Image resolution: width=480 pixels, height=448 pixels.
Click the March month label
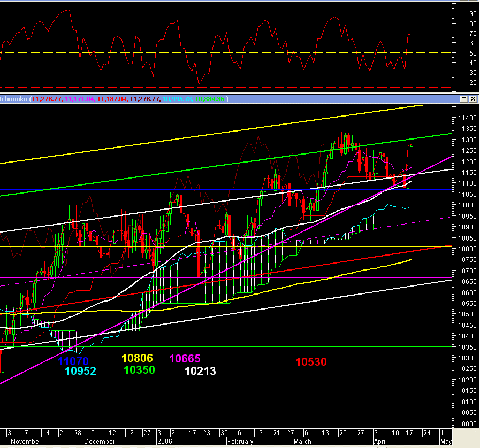[x=302, y=442]
